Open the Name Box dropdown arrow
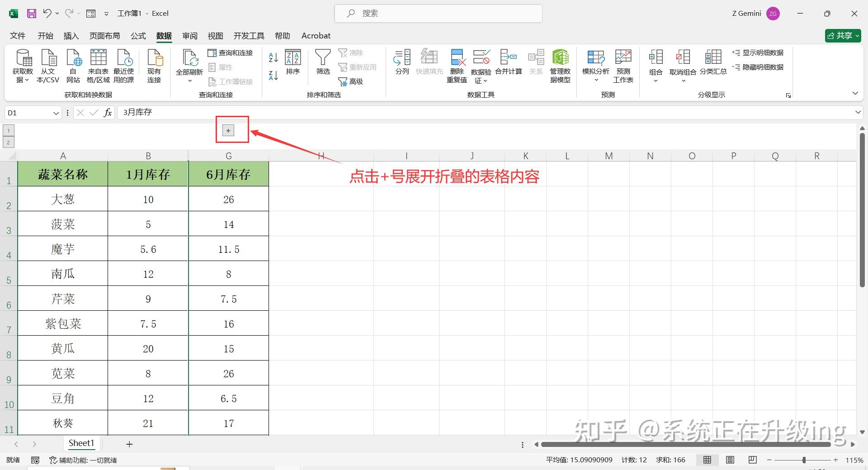Viewport: 868px width, 470px height. pyautogui.click(x=56, y=113)
